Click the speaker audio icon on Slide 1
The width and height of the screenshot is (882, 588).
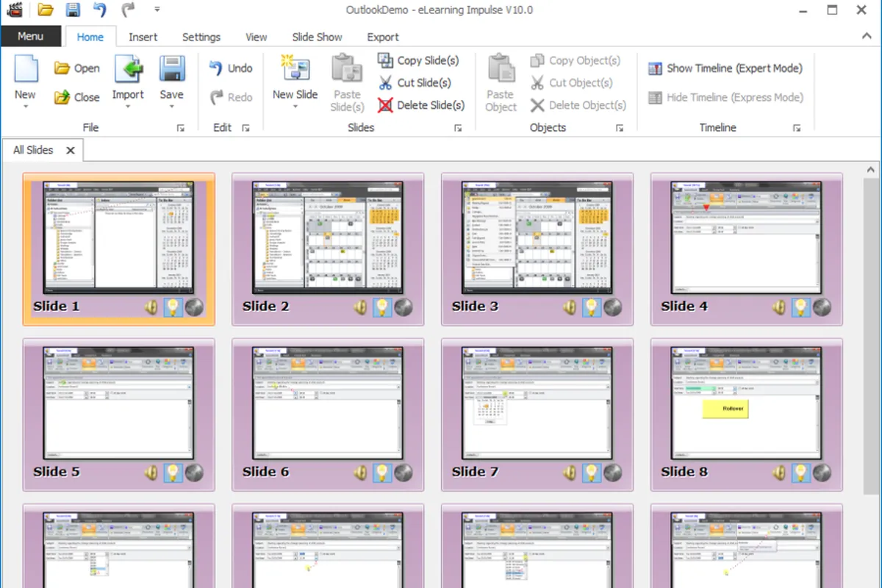coord(152,307)
